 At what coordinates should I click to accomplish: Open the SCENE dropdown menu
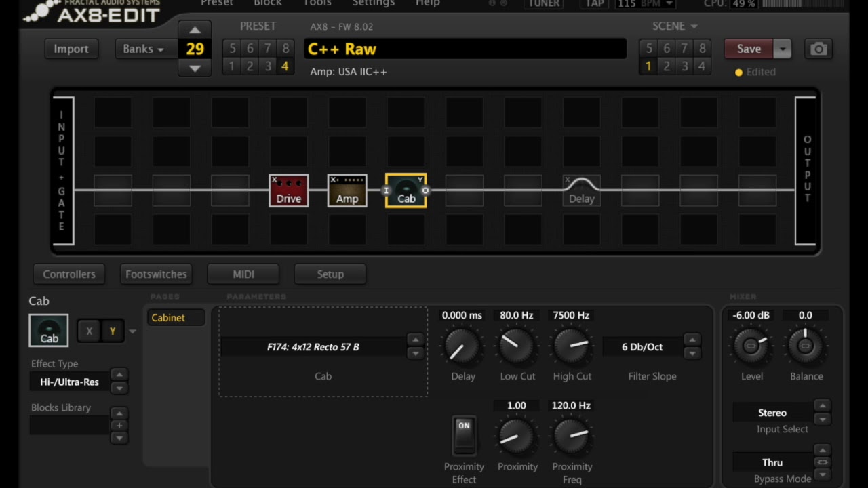click(675, 26)
